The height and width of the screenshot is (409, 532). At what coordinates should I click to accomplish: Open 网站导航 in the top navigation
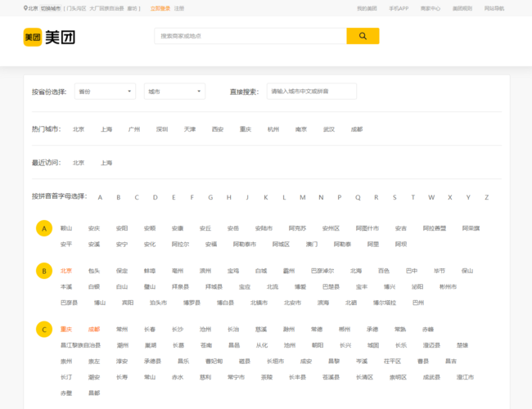[494, 8]
